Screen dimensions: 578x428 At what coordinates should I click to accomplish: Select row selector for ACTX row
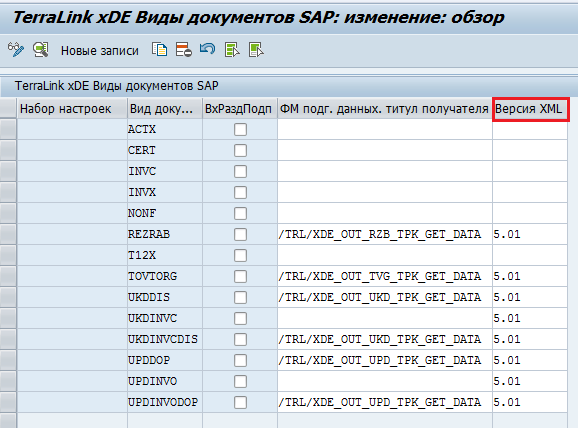(8, 129)
